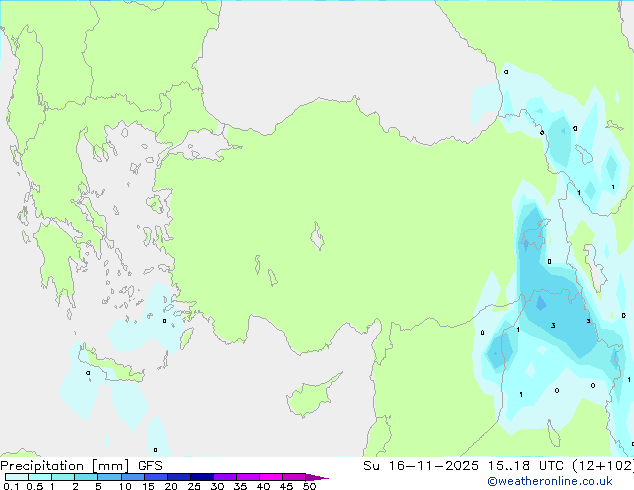Click the 'Su 16-11-2025' date text

[421, 466]
